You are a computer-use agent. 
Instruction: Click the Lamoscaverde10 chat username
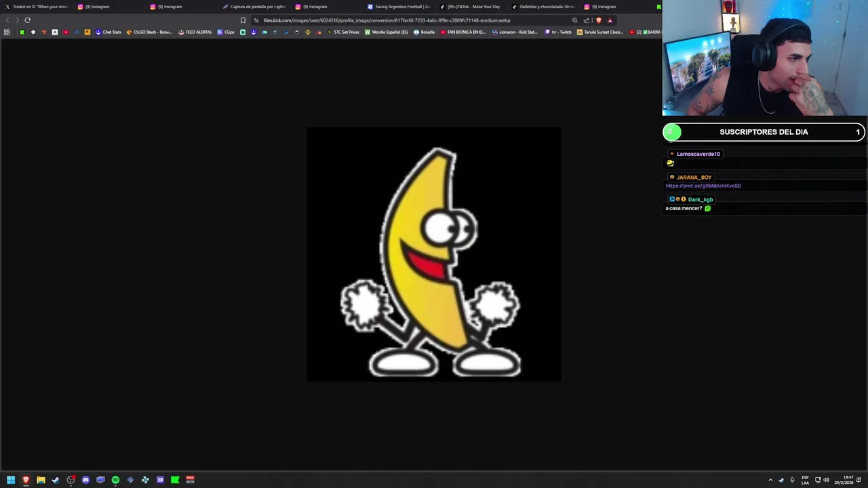click(698, 154)
